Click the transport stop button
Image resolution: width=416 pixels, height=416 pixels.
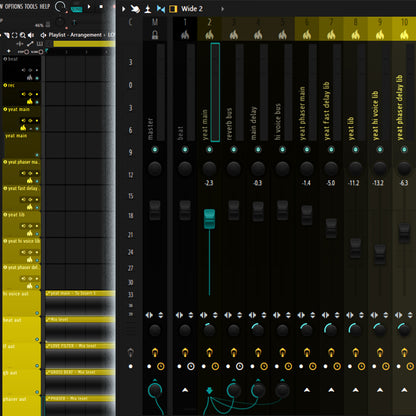[101, 6]
